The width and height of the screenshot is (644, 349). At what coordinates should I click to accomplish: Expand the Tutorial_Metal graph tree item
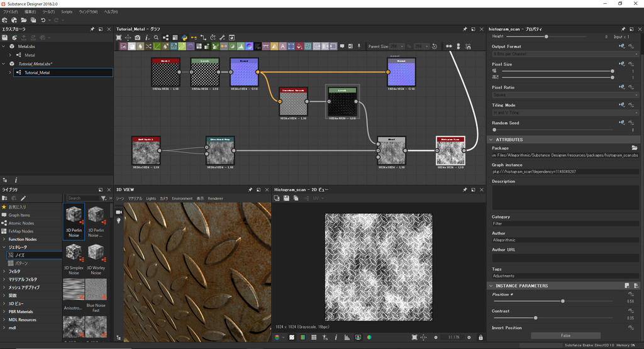click(10, 72)
